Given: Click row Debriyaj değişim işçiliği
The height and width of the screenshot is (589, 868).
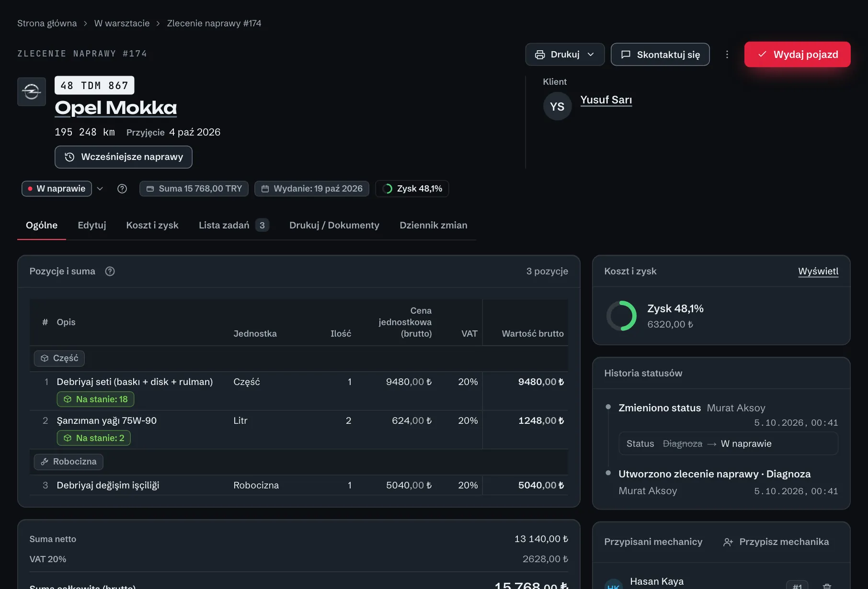Looking at the screenshot, I should coord(299,485).
